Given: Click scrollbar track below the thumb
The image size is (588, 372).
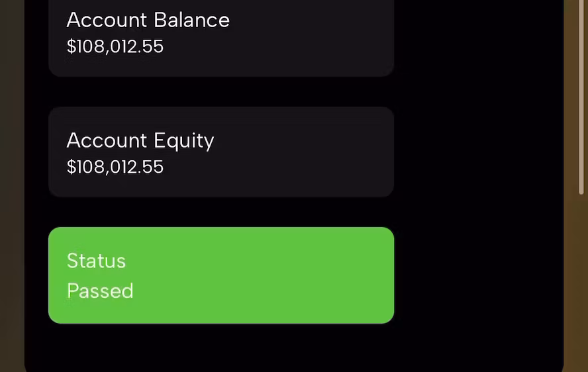Looking at the screenshot, I should coord(581,278).
